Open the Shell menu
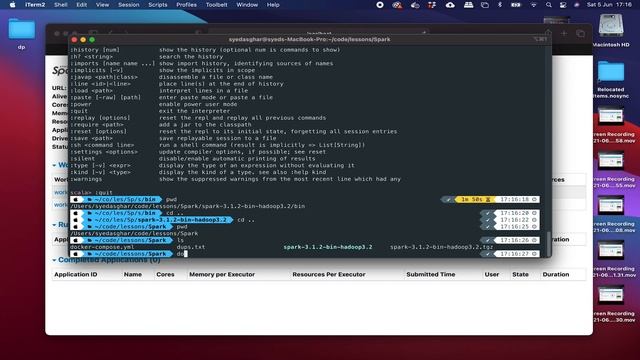640x360 pixels. (x=61, y=5)
